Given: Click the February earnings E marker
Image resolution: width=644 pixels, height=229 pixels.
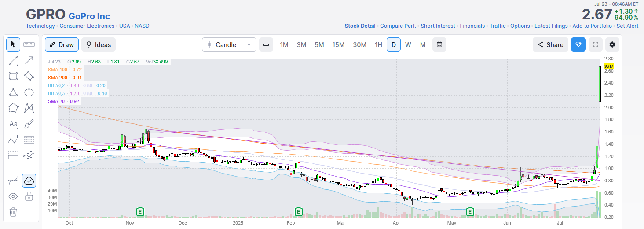Looking at the screenshot, I should pos(298,212).
